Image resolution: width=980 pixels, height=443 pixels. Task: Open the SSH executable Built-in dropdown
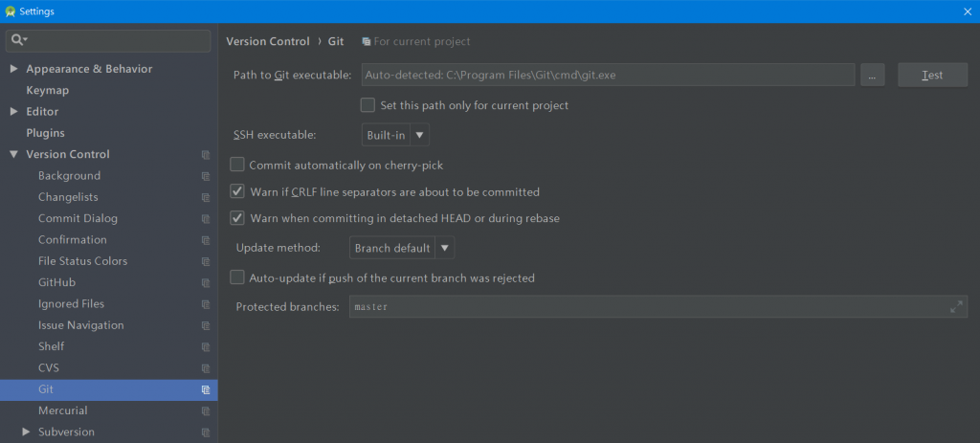pyautogui.click(x=395, y=134)
